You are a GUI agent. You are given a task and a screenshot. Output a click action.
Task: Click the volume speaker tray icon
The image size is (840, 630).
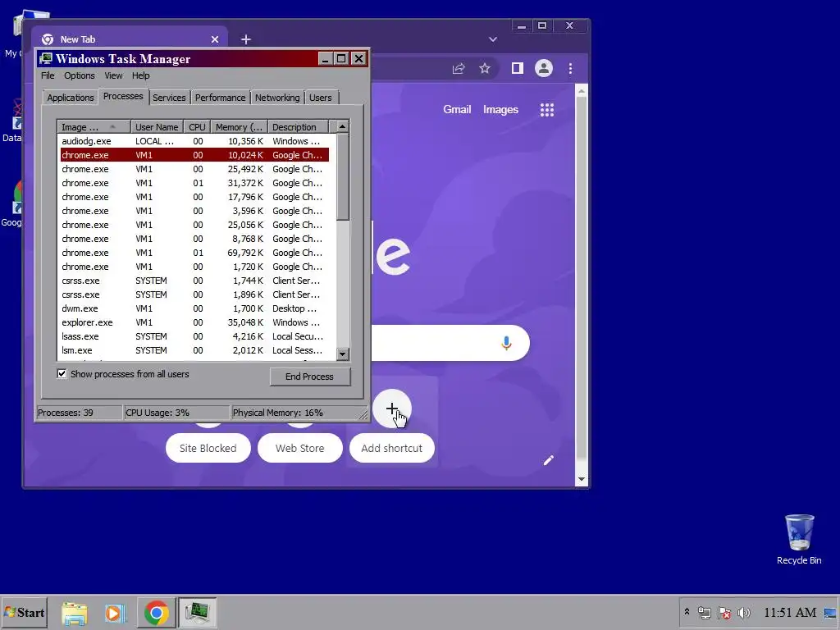tap(744, 613)
